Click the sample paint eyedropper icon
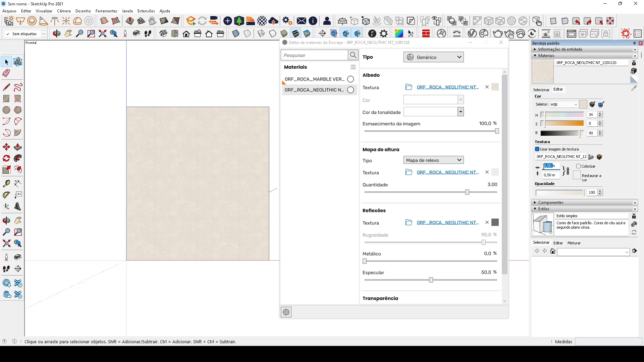 [634, 88]
